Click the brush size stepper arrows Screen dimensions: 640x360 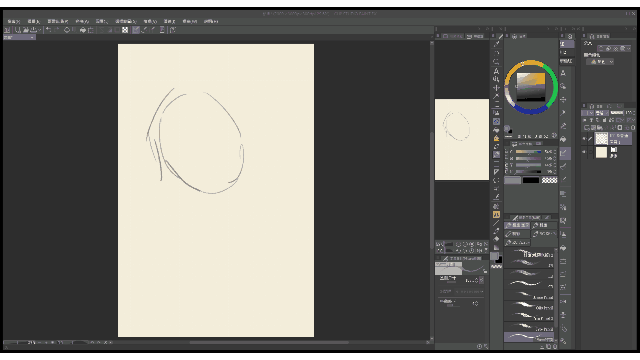(476, 280)
